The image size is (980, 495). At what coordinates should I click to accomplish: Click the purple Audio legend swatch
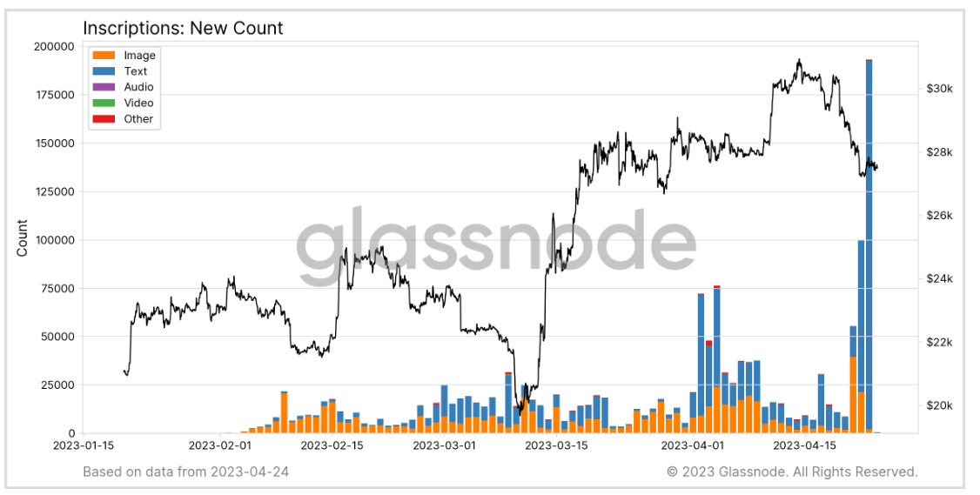point(103,87)
